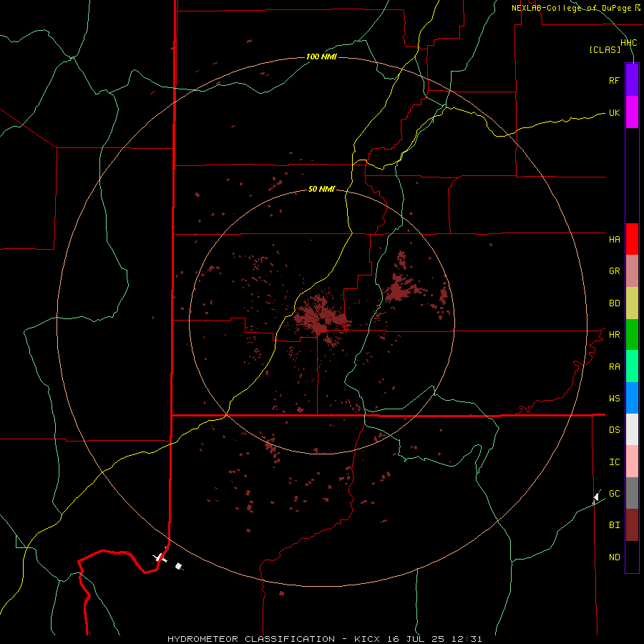644x644 pixels.
Task: Select the yellow BD legend swatch
Action: (x=632, y=303)
